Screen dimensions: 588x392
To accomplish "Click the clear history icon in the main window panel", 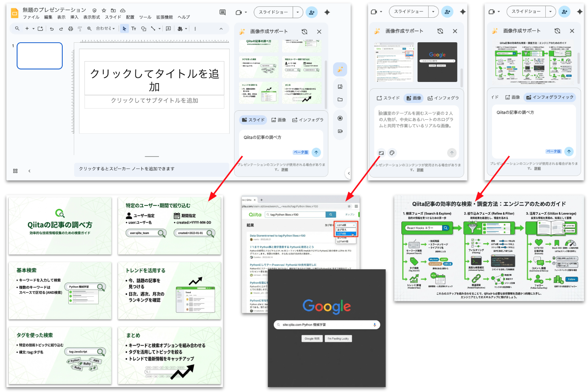I will 304,32.
